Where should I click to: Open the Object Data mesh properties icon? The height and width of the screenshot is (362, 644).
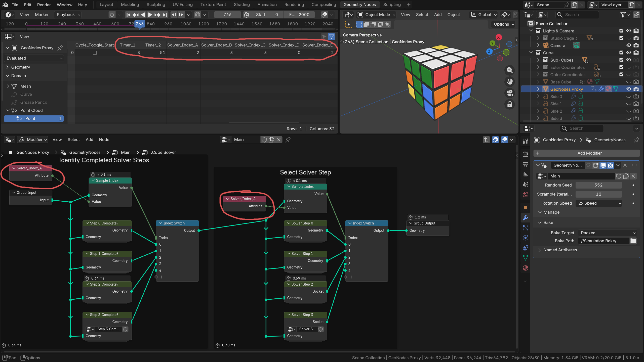coord(525,258)
